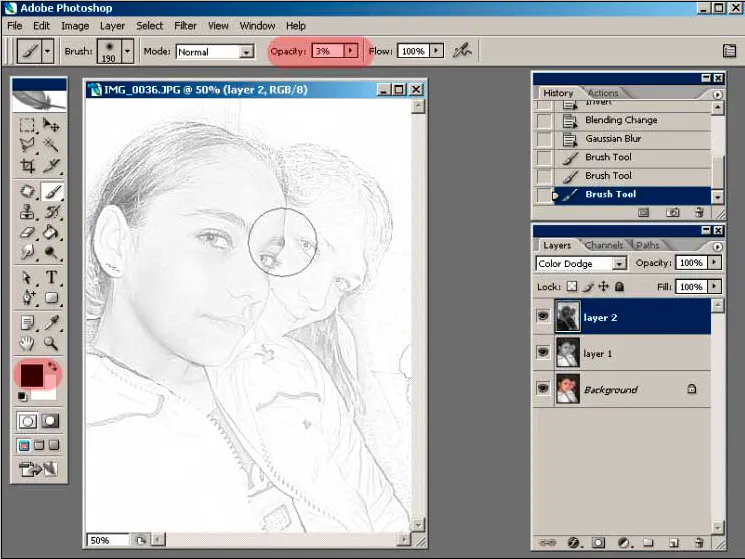Image resolution: width=745 pixels, height=559 pixels.
Task: Toggle lock all padlock in Layers panel
Action: [x=619, y=286]
